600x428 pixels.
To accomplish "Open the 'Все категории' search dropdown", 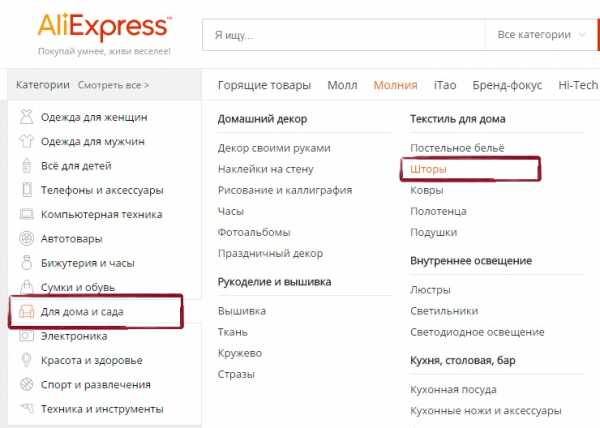I will [x=542, y=36].
